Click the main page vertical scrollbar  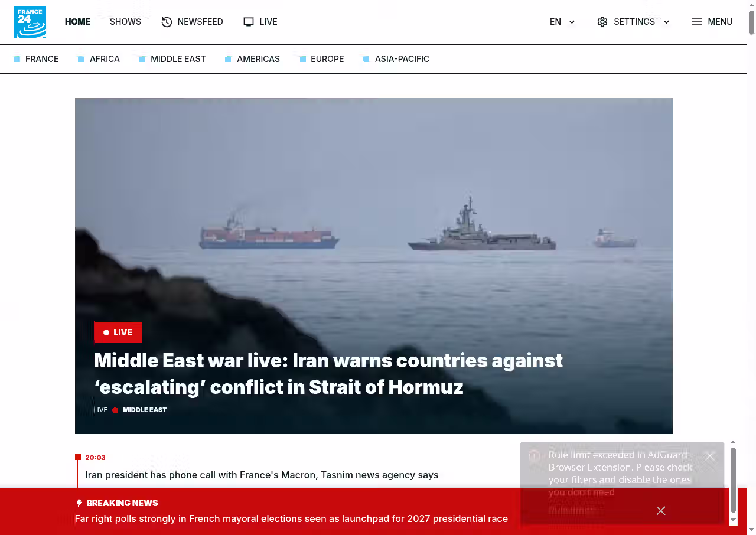pyautogui.click(x=751, y=267)
